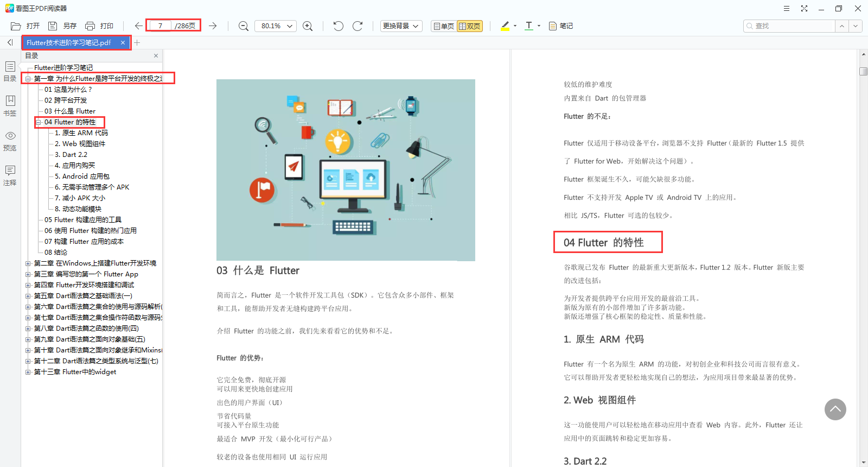Click the zoom out magnifier icon

point(244,26)
